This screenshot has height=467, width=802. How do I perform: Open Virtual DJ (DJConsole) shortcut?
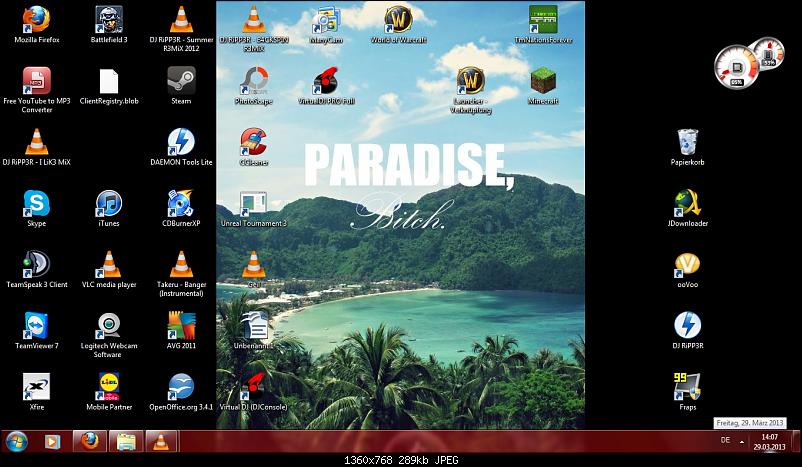click(254, 387)
